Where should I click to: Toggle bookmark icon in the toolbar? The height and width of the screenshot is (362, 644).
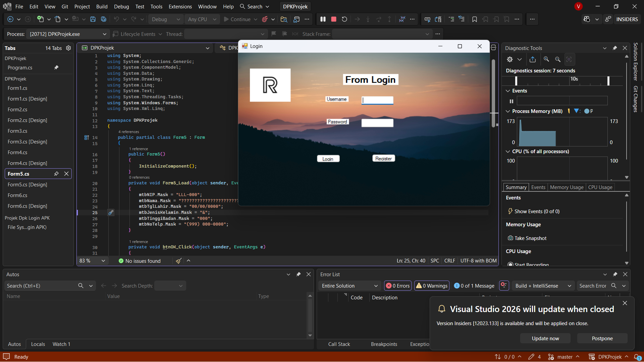[x=474, y=19]
